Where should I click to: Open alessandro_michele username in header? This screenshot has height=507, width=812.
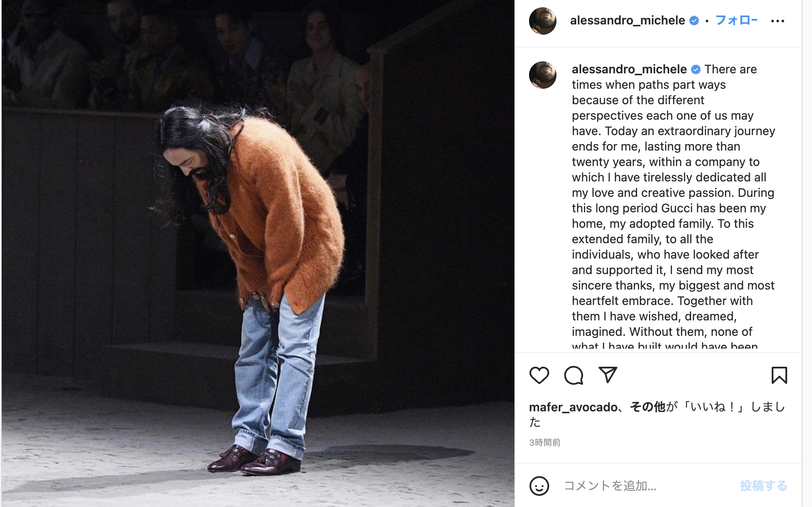[627, 20]
